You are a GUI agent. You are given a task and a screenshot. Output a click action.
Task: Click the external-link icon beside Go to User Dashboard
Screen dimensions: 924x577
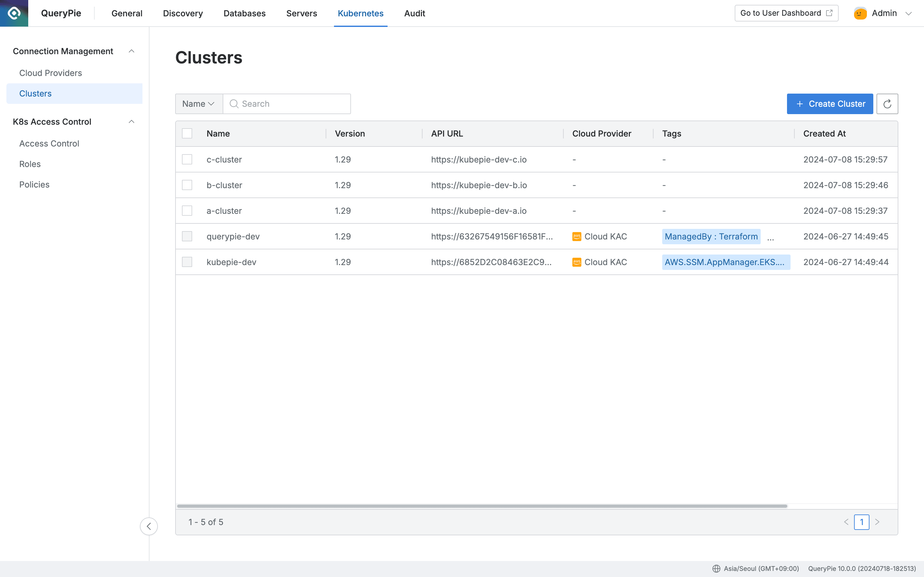(x=829, y=13)
